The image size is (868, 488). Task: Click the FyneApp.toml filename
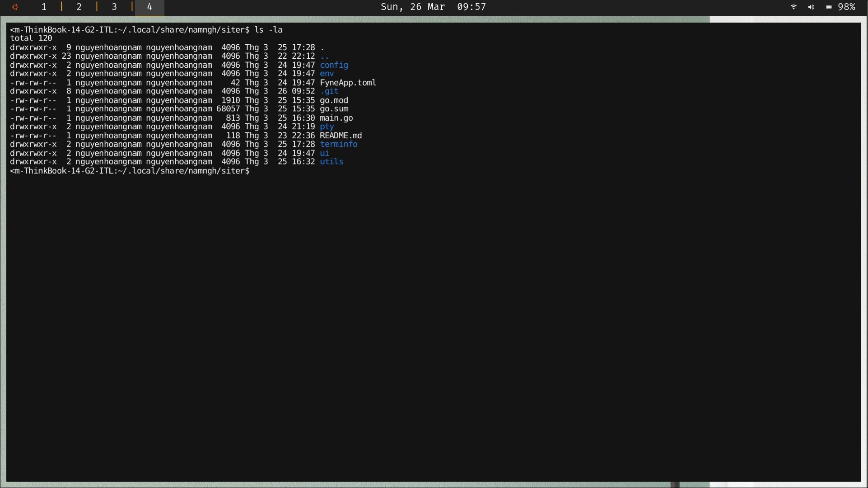[x=348, y=83]
